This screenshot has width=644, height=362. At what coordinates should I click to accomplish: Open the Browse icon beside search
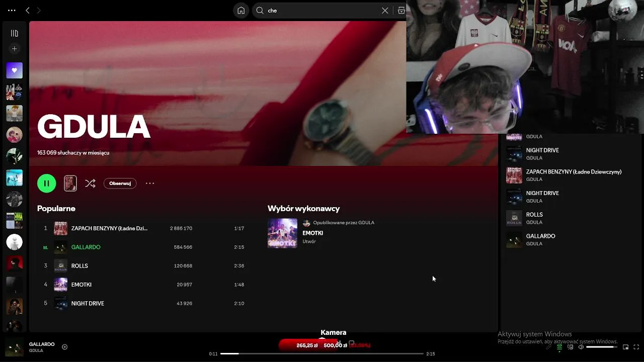click(x=401, y=10)
